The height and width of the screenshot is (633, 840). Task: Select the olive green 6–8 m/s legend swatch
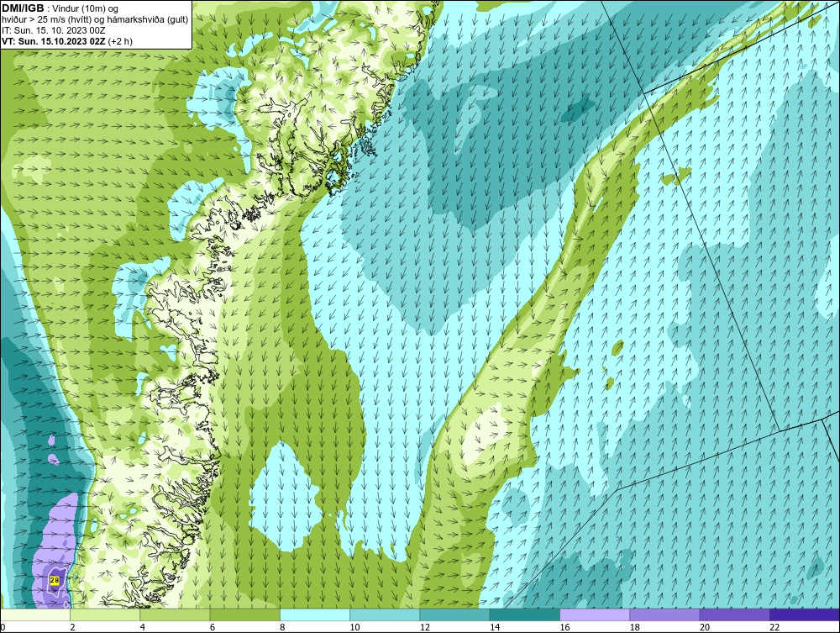point(244,615)
